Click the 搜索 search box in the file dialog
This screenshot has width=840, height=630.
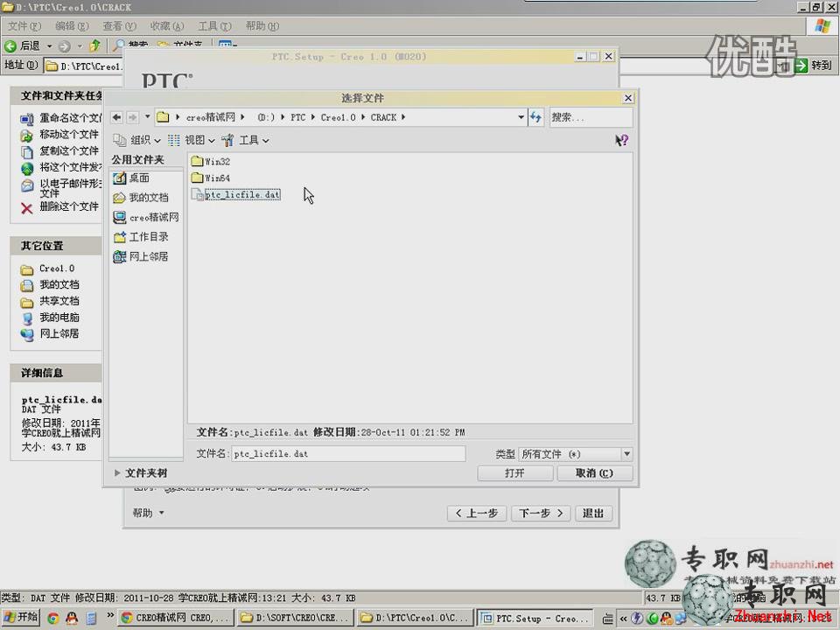[591, 116]
